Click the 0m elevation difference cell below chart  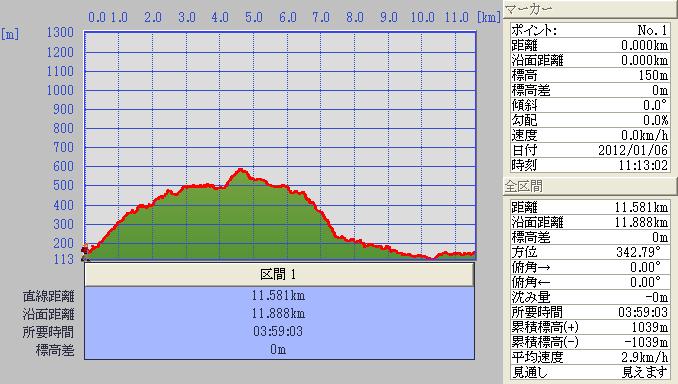(x=279, y=349)
